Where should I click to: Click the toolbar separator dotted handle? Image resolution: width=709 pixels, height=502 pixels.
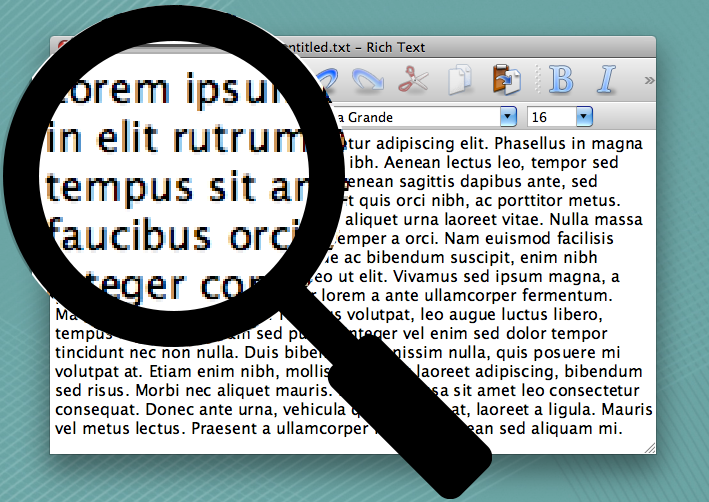click(x=537, y=80)
